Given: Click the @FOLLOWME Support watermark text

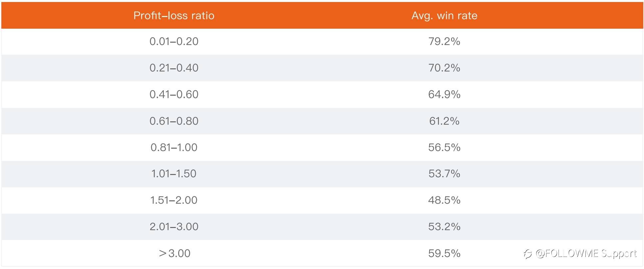Looking at the screenshot, I should [x=586, y=254].
